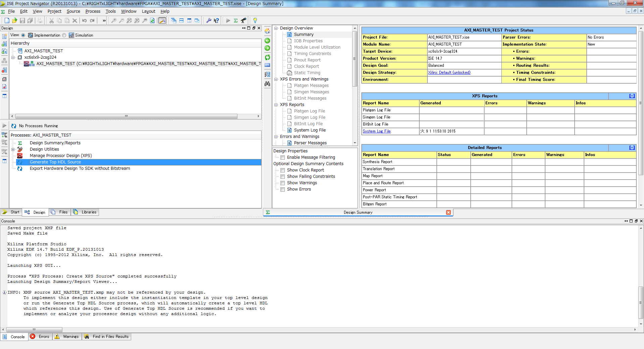Check the Show Warnings option
644x349 pixels.
(x=283, y=183)
